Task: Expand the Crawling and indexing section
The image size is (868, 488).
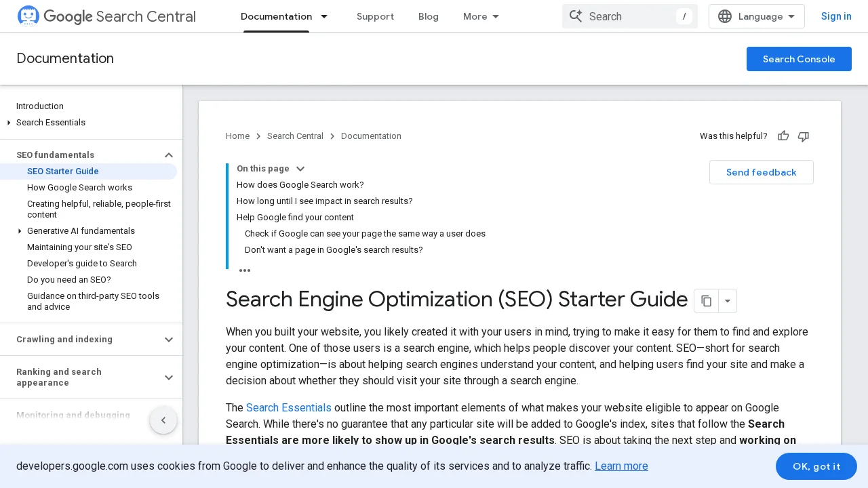Action: (169, 340)
